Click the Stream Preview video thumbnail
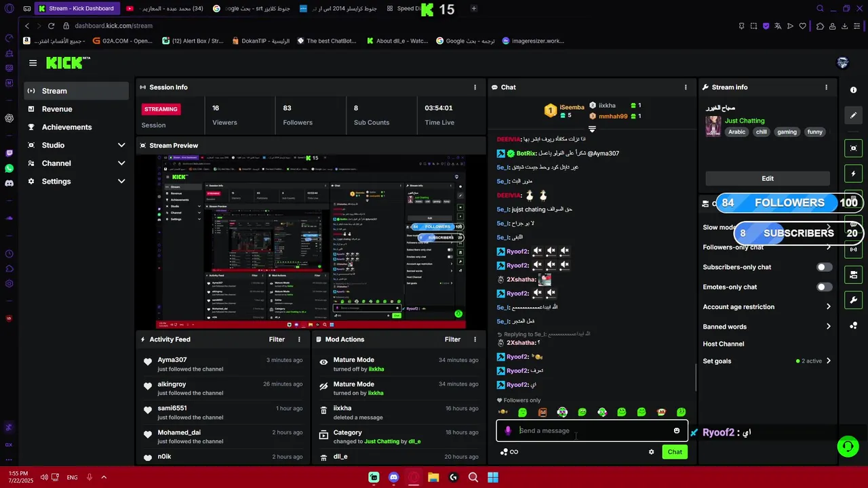 311,241
